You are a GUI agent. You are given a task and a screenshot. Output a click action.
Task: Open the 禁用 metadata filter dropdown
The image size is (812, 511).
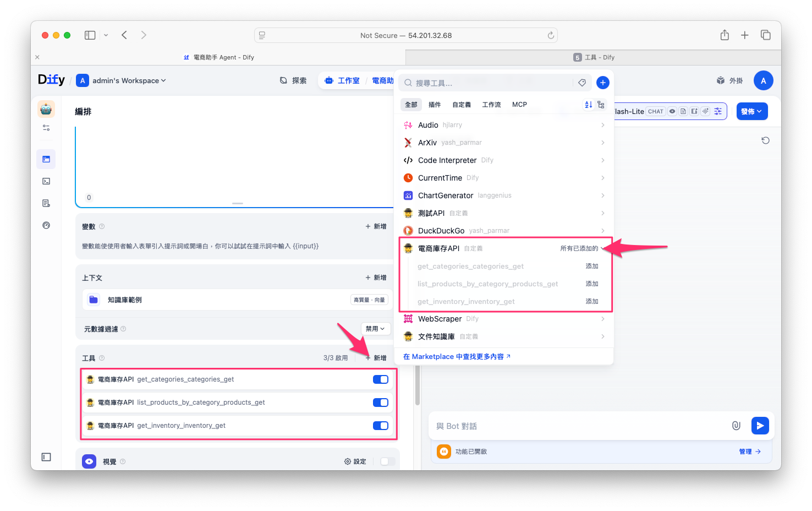click(x=376, y=329)
